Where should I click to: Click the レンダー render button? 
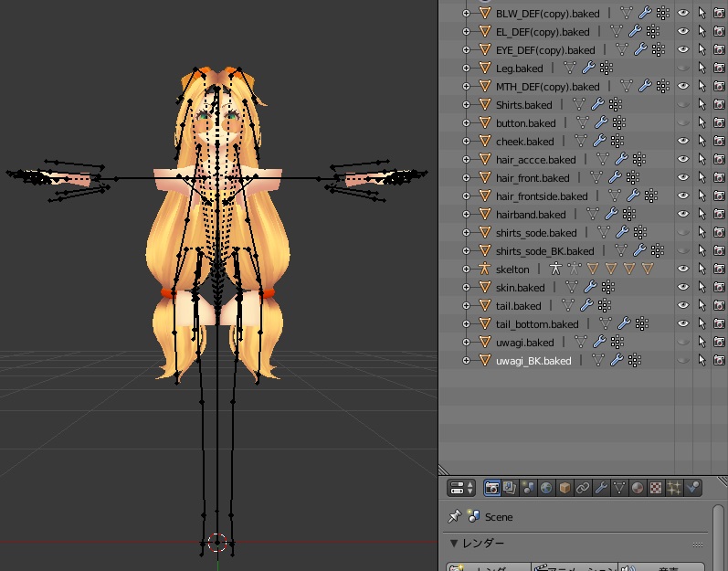click(x=489, y=566)
